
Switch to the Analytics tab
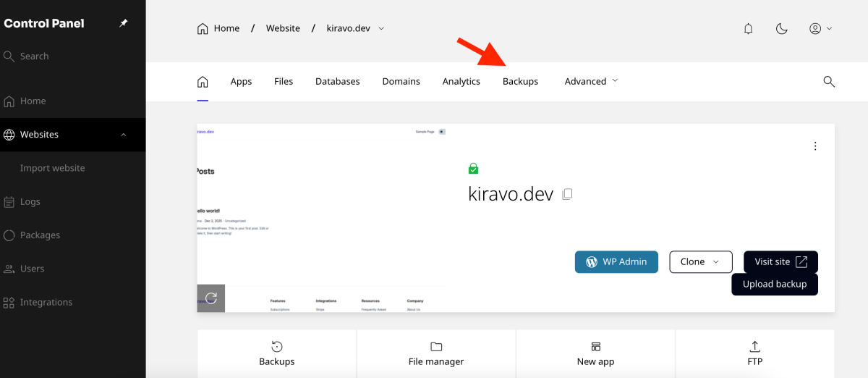461,81
